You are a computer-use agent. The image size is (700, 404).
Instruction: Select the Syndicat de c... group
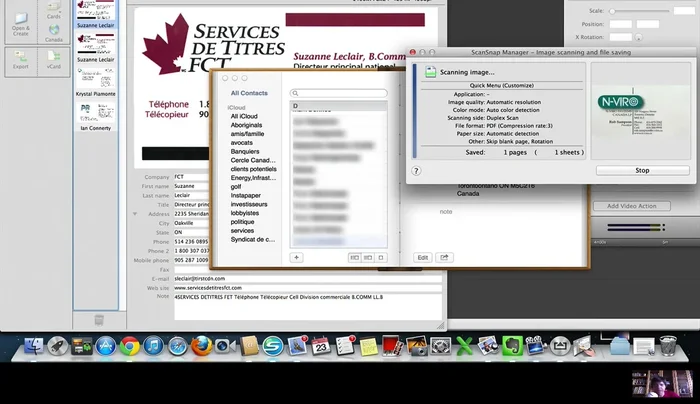tap(253, 239)
